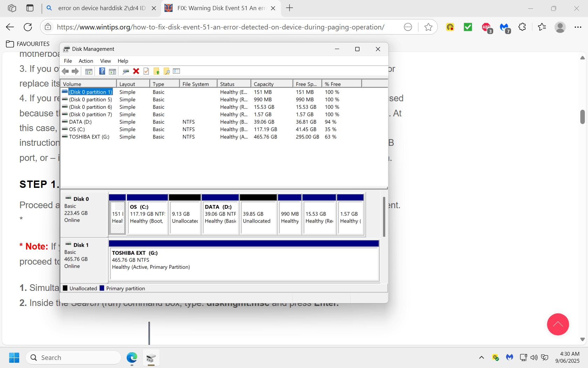The width and height of the screenshot is (588, 368).
Task: Sort by the Volume column header
Action: pyautogui.click(x=89, y=84)
